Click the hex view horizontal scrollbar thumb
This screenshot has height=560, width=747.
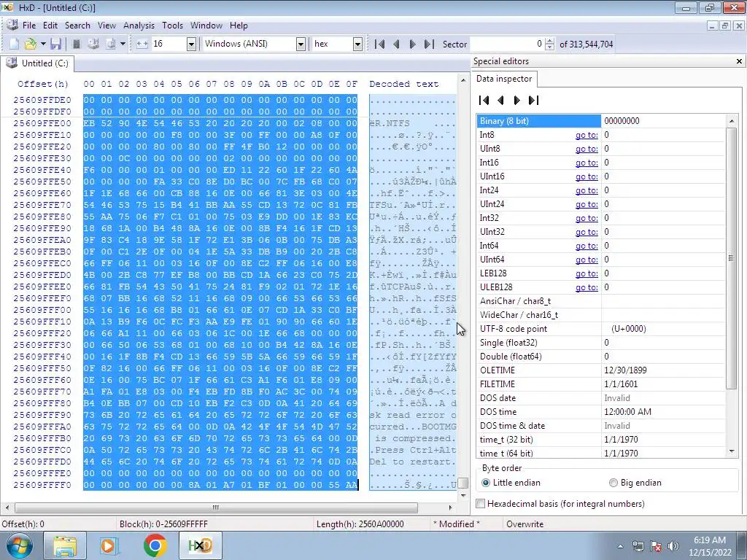216,507
